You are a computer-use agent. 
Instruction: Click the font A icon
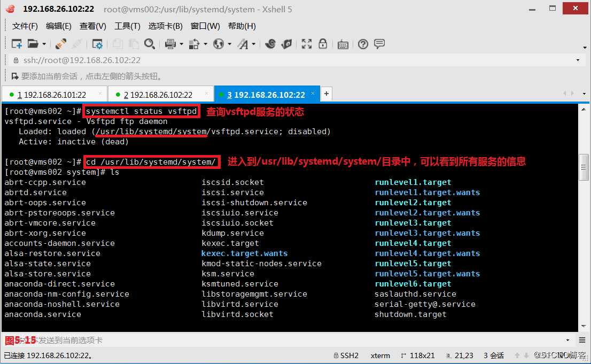[x=243, y=44]
